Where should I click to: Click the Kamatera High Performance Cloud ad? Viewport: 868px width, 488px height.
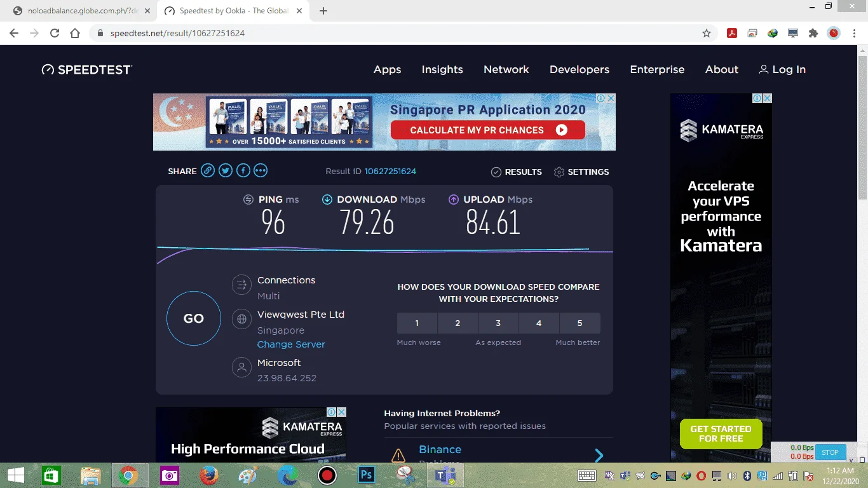click(251, 435)
